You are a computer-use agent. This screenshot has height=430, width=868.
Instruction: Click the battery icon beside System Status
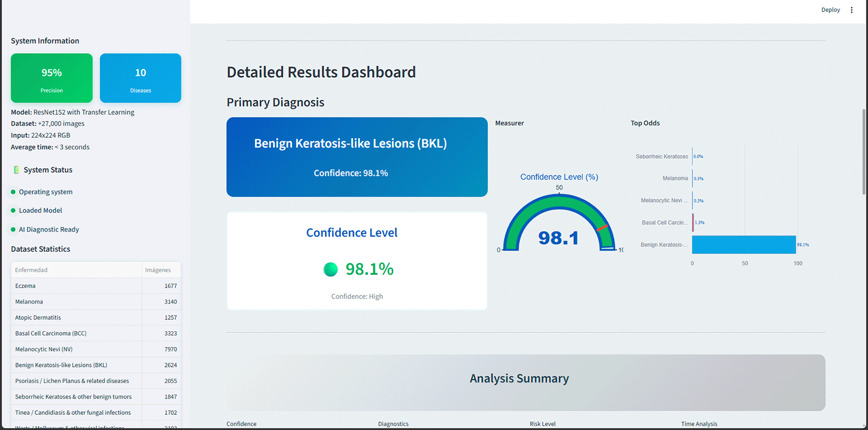(16, 170)
